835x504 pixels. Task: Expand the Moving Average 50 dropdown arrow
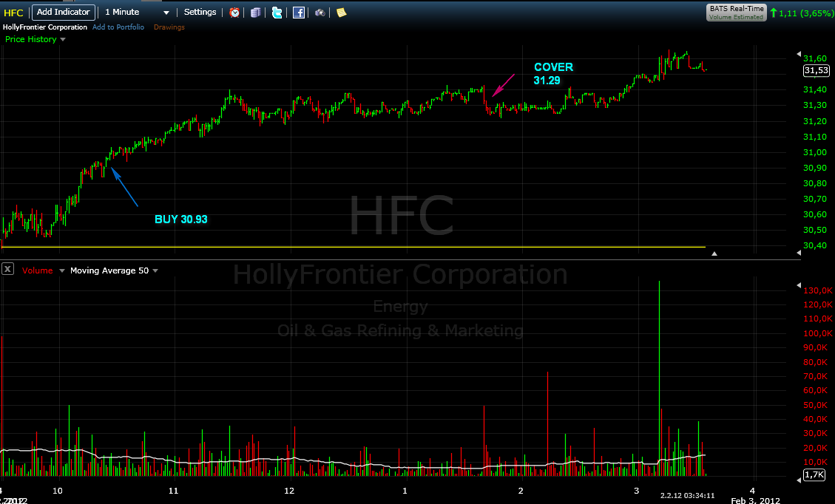tap(155, 270)
